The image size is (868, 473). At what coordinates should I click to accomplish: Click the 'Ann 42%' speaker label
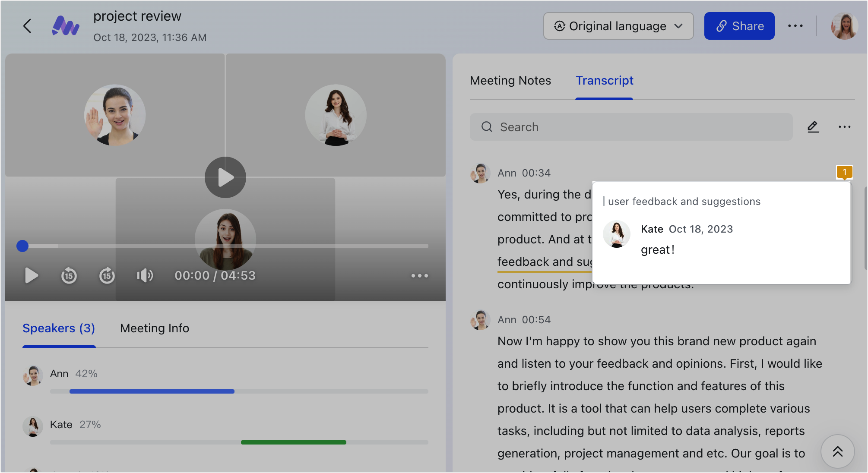(x=74, y=374)
